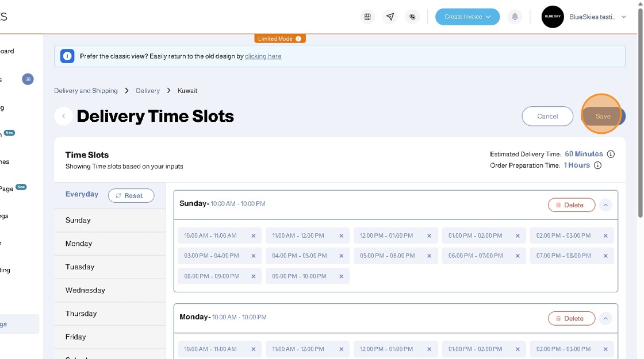The width and height of the screenshot is (644, 359).
Task: Open the Create Invoice dropdown
Action: click(467, 17)
